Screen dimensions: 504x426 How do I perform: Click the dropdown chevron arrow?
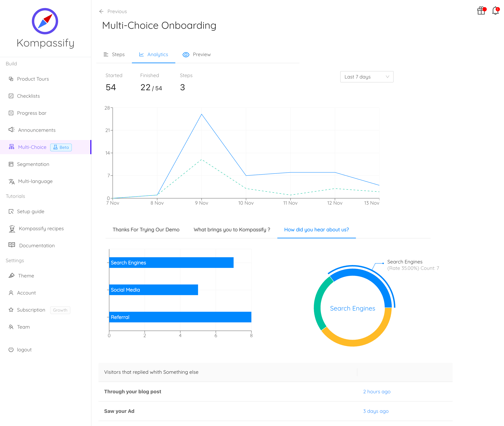pyautogui.click(x=388, y=77)
